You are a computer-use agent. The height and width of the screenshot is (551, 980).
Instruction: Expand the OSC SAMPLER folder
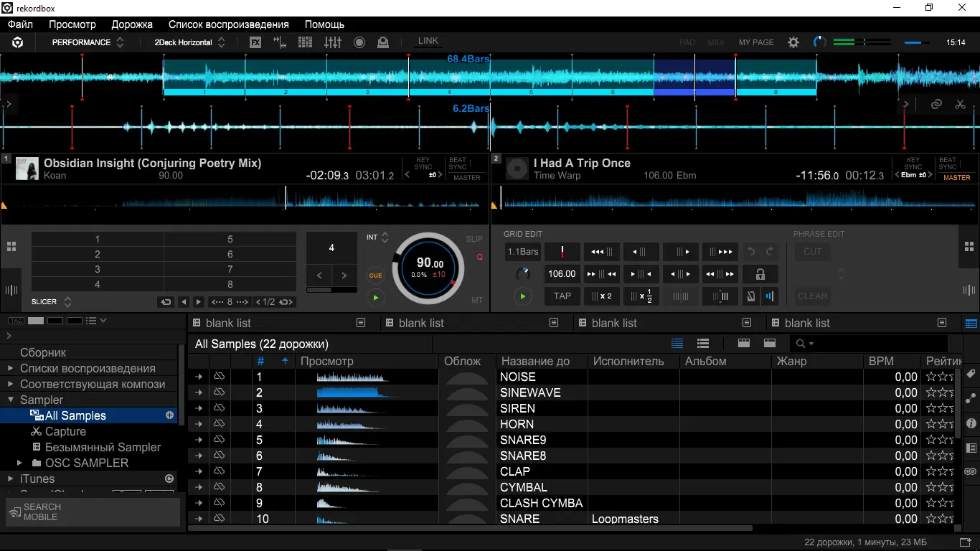coord(20,463)
